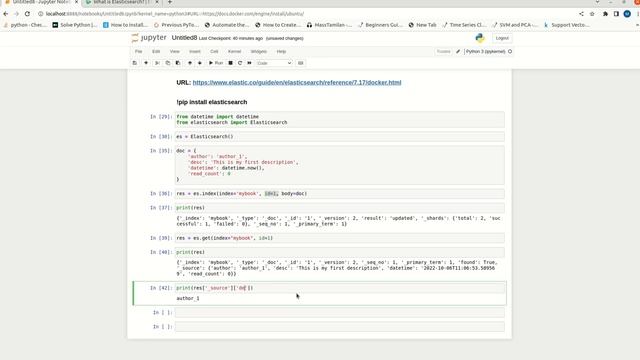Click the es = Elasticsearch() code cell
Viewport: 640px width, 360px height.
click(340, 137)
